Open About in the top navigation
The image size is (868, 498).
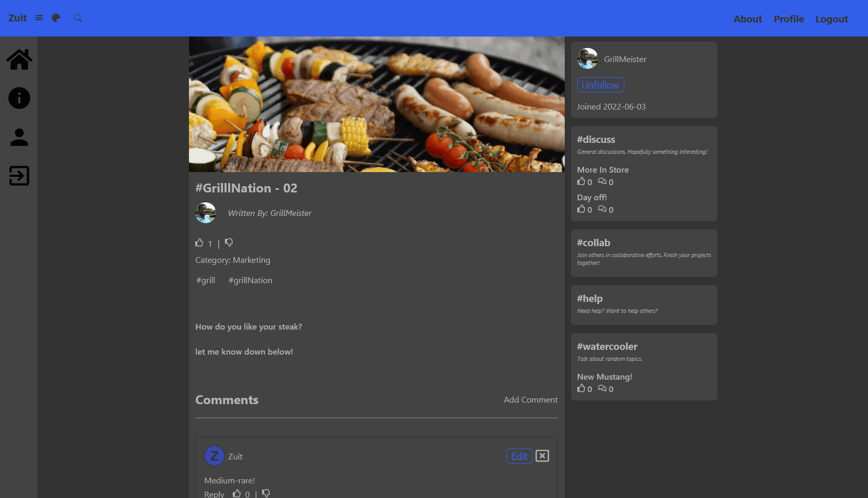(747, 19)
